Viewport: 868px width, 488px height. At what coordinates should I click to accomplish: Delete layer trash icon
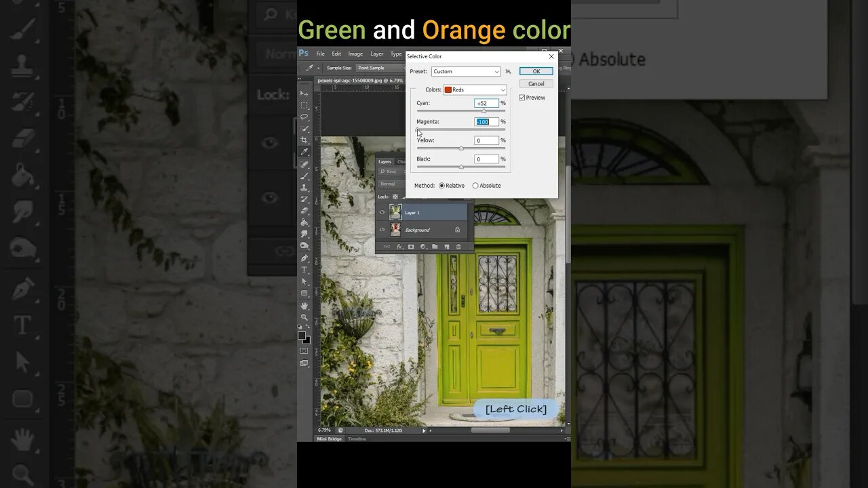click(x=458, y=247)
